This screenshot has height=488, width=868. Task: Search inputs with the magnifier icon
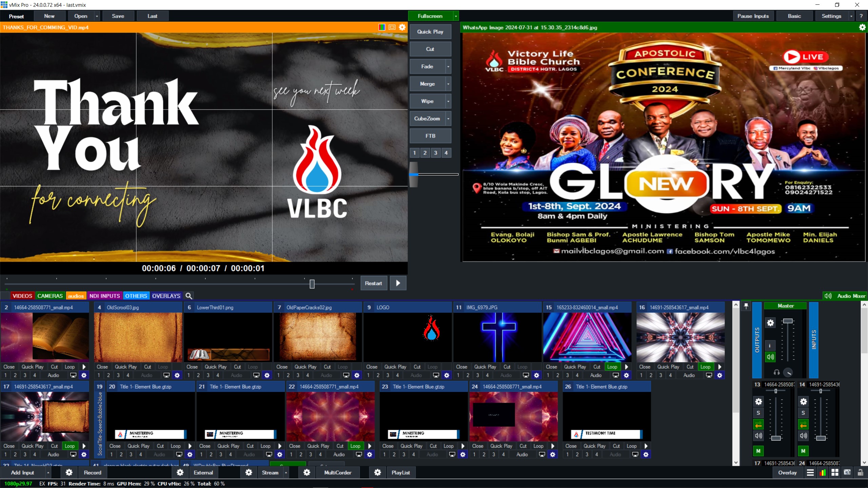coord(189,296)
